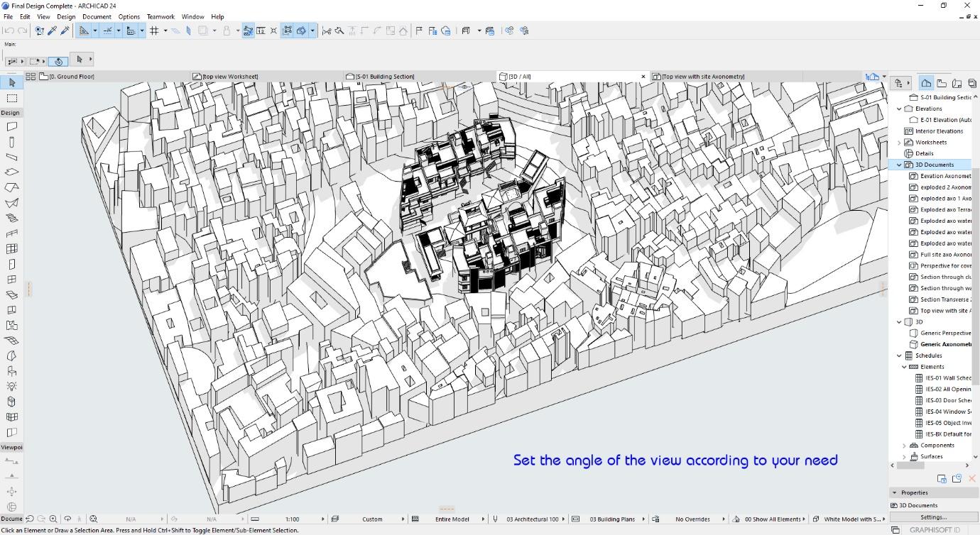The width and height of the screenshot is (980, 535).
Task: Click the Inject Parameters syringe icon
Action: pos(65,31)
